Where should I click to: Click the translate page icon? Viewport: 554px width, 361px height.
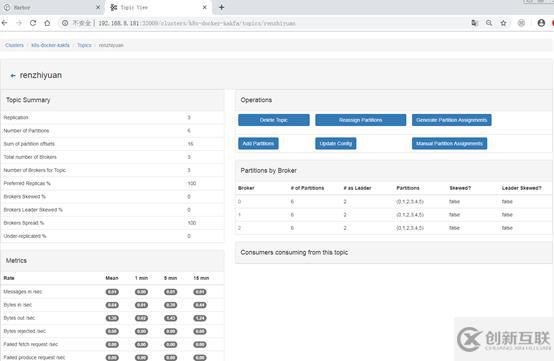pos(475,23)
